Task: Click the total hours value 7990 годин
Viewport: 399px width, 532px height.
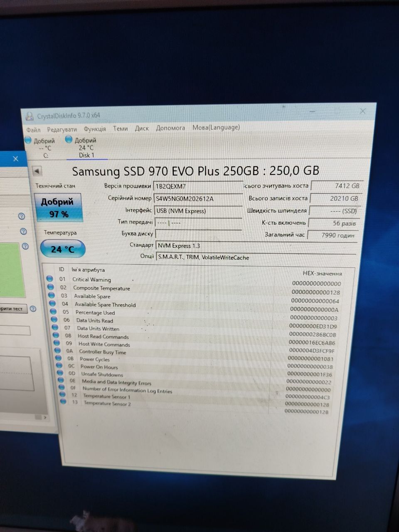Action: (332, 235)
